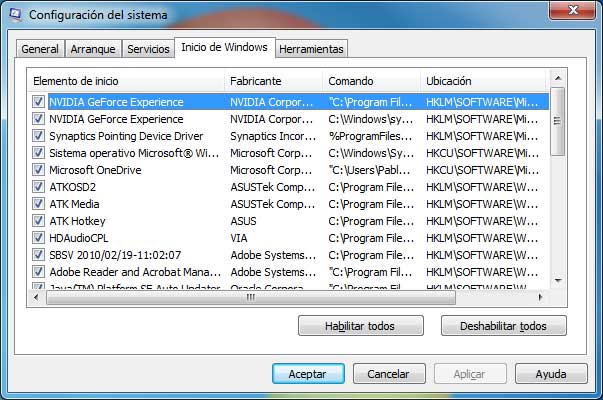
Task: Click the HDAudioCPL entry name
Action: [79, 238]
